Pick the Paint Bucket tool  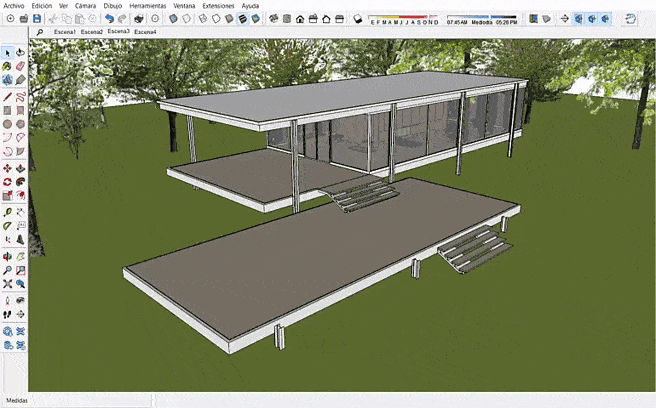pyautogui.click(x=7, y=66)
